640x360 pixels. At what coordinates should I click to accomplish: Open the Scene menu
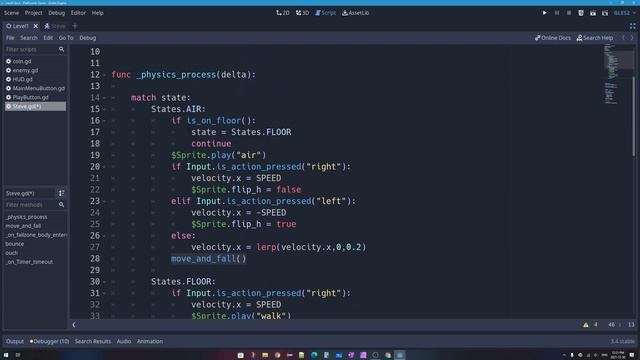pos(11,13)
